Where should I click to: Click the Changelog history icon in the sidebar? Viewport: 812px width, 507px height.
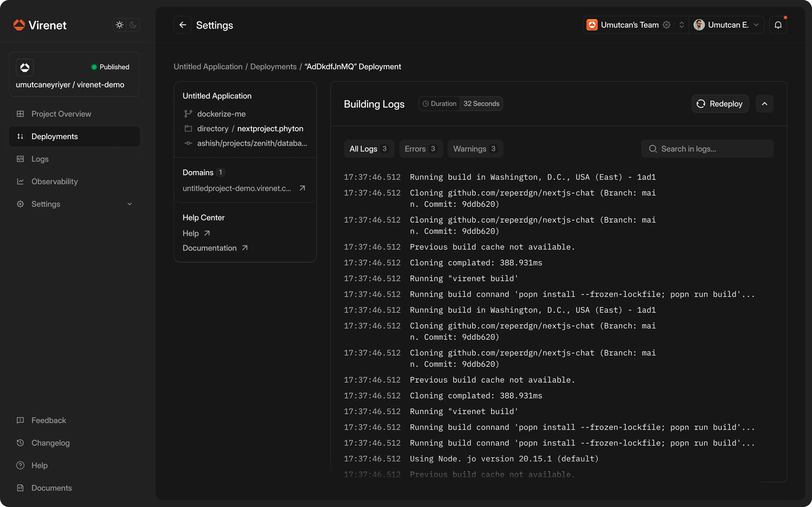click(21, 442)
